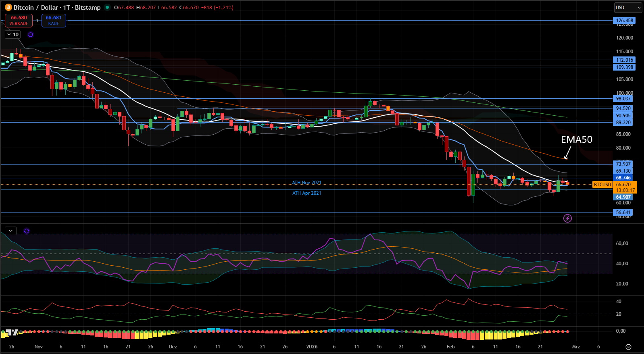644x354 pixels.
Task: Select the 73.937 price level label
Action: 623,164
